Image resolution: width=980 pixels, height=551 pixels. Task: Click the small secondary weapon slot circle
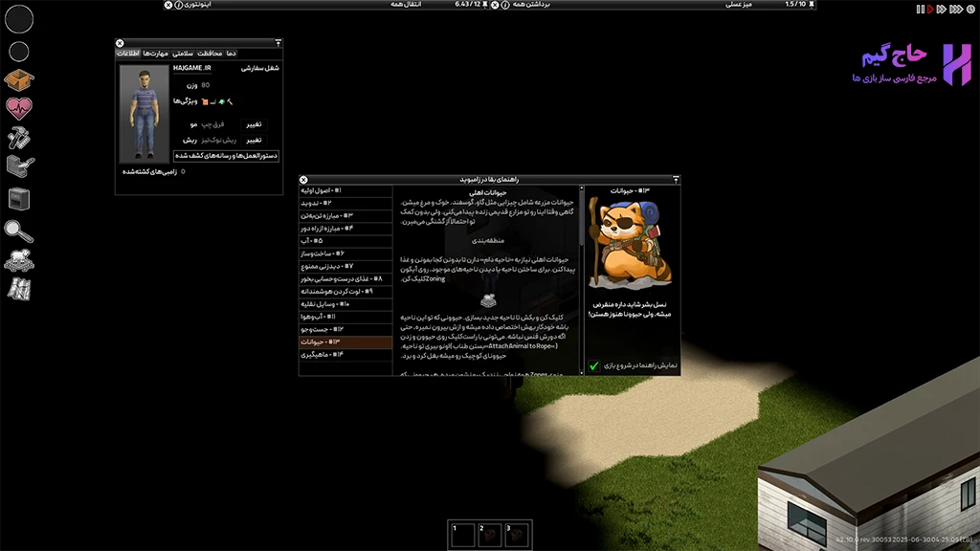coord(19,52)
